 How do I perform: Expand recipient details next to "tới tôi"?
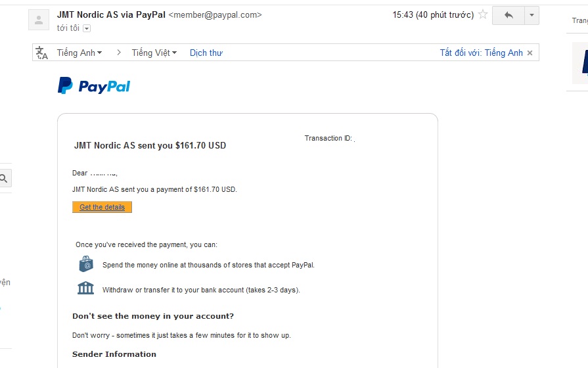[x=87, y=28]
